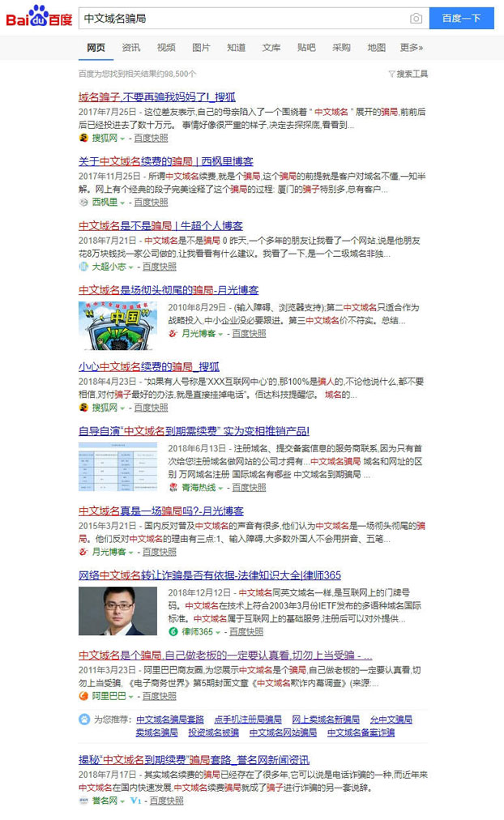The width and height of the screenshot is (504, 820).
Task: Open 域名骗子,不要再骗我妈妈了 result link
Action: [157, 96]
